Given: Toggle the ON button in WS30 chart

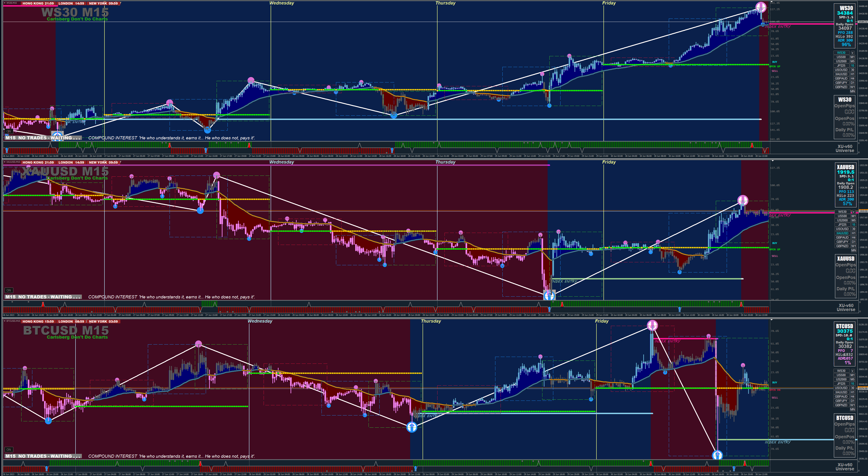Looking at the screenshot, I should point(9,131).
